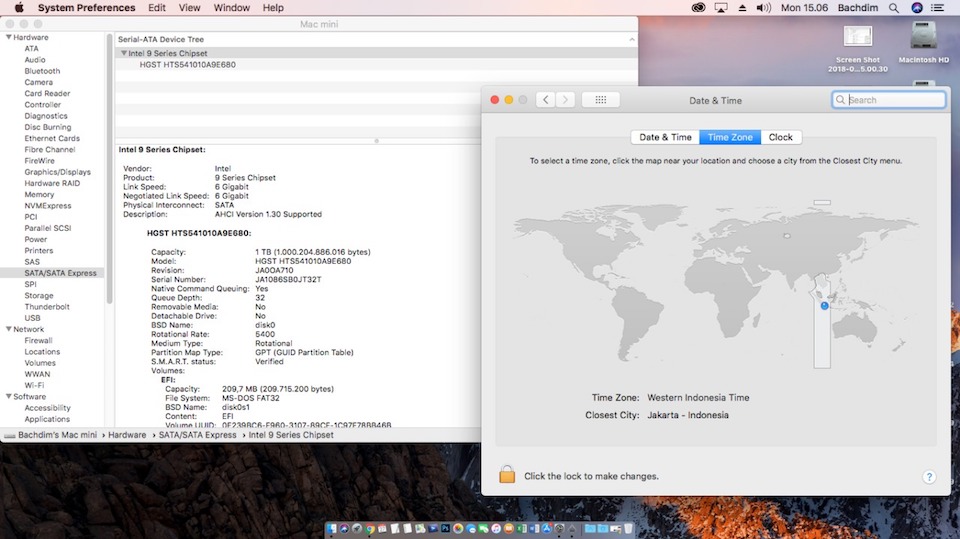Viewport: 960px width, 539px height.
Task: Go forward in System Preferences
Action: 566,100
